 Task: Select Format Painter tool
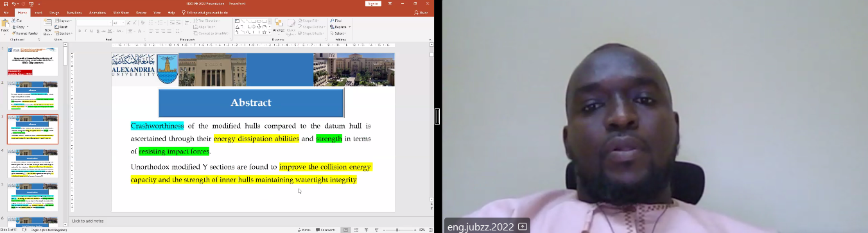tap(26, 33)
